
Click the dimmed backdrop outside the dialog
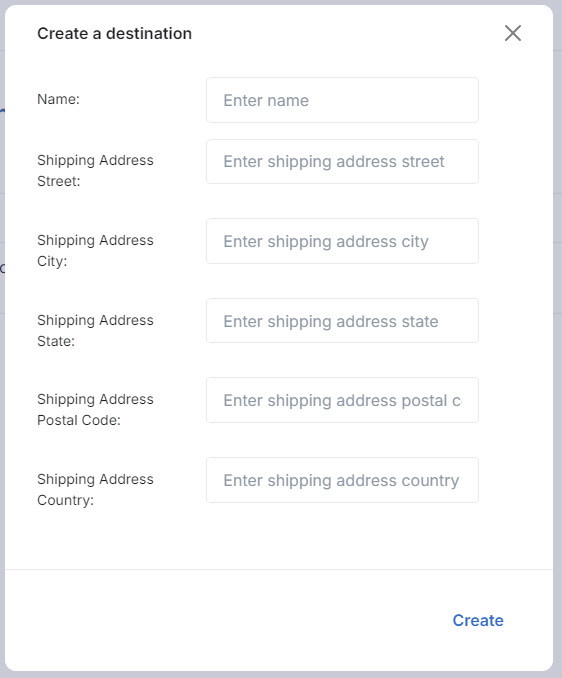point(558,337)
